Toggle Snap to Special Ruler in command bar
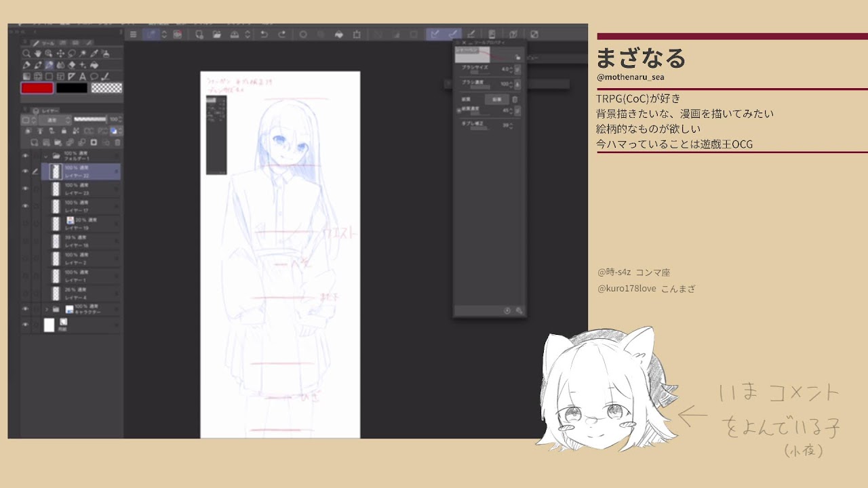 [453, 34]
